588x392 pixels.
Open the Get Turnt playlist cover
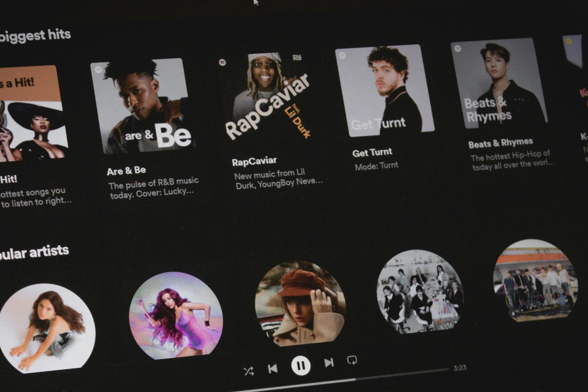385,90
